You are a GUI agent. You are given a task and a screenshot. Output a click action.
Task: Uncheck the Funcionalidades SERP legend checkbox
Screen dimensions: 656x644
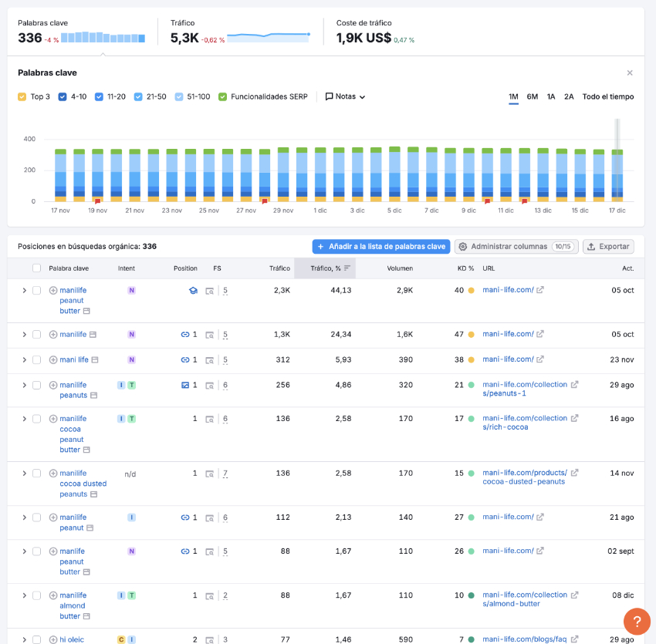pos(223,96)
